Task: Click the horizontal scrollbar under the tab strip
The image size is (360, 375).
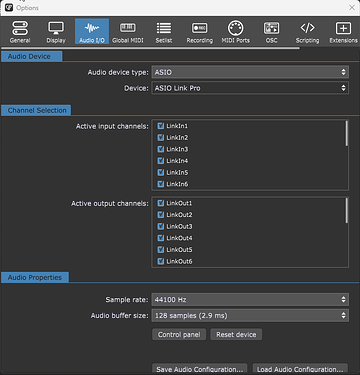Action: coord(150,48)
